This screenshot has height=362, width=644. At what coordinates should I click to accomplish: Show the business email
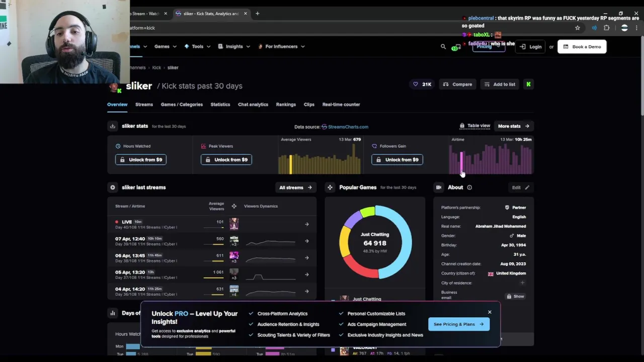516,297
